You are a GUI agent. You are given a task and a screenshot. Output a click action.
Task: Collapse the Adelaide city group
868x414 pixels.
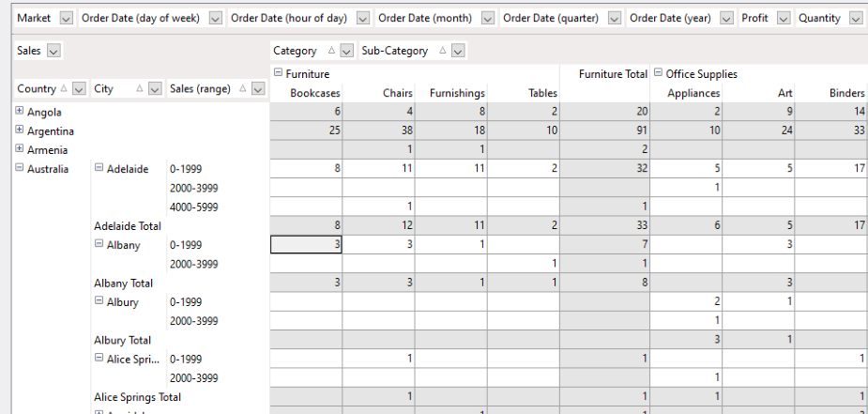99,169
